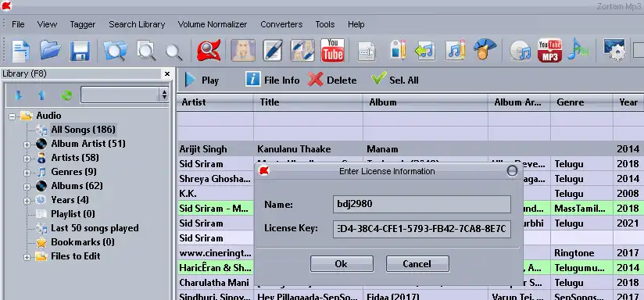Click the edit tags pencil icon
The image size is (644, 300).
(273, 51)
